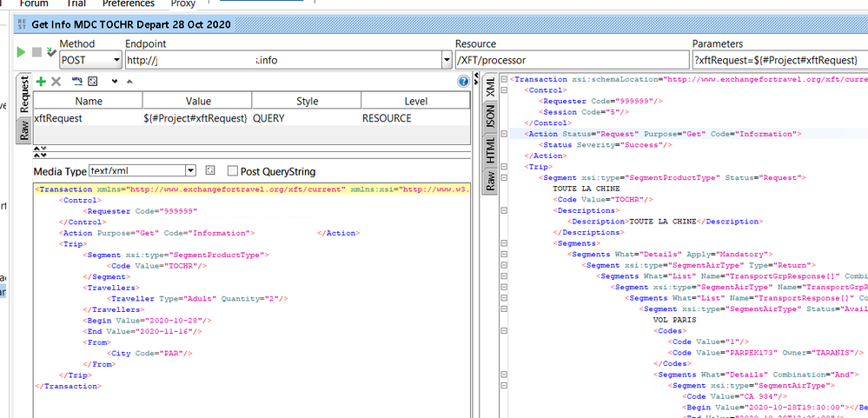Viewport: 868px width, 418px height.
Task: Collapse the Trip node in response XML
Action: click(505, 167)
